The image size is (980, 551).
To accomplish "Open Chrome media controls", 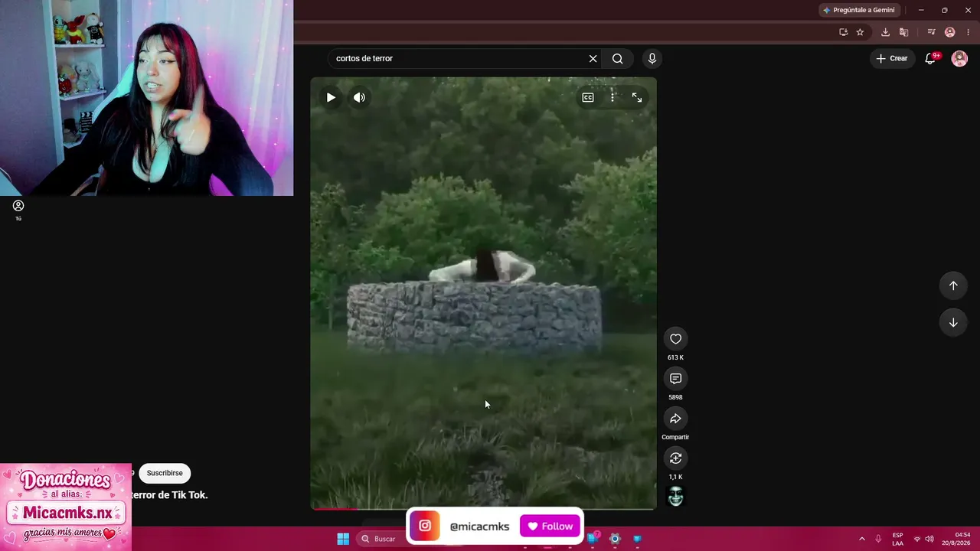I will [931, 32].
